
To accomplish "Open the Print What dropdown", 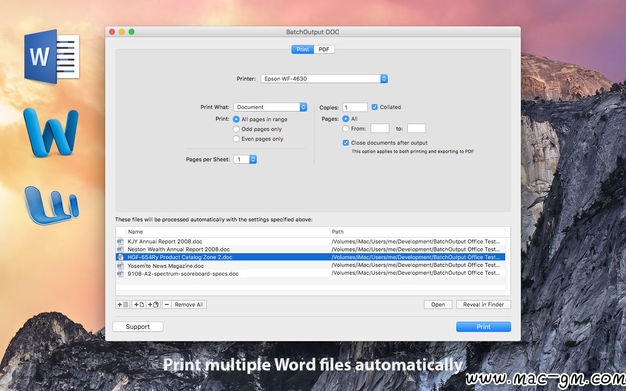I will (270, 107).
